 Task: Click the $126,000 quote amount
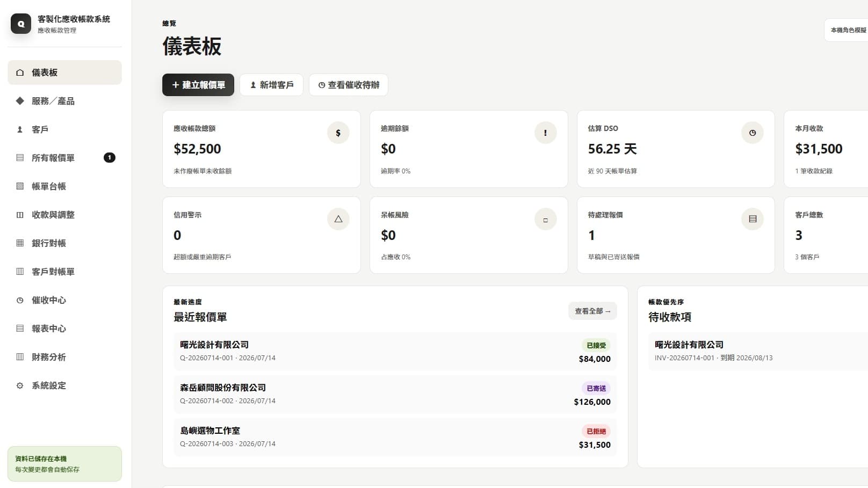click(592, 402)
